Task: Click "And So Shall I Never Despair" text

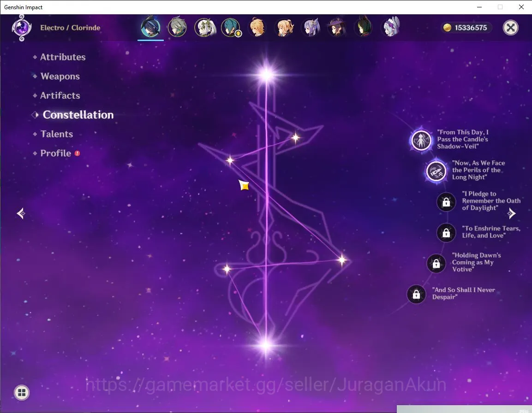Action: pos(463,293)
